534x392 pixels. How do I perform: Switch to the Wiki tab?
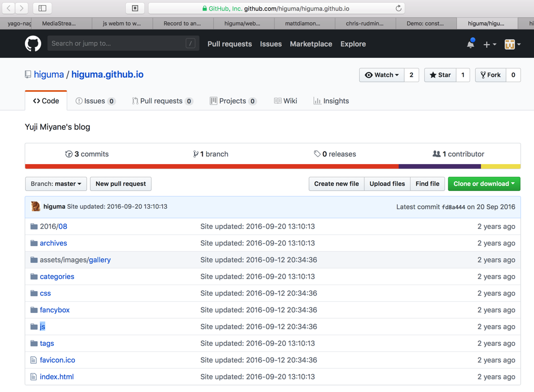[x=285, y=101]
